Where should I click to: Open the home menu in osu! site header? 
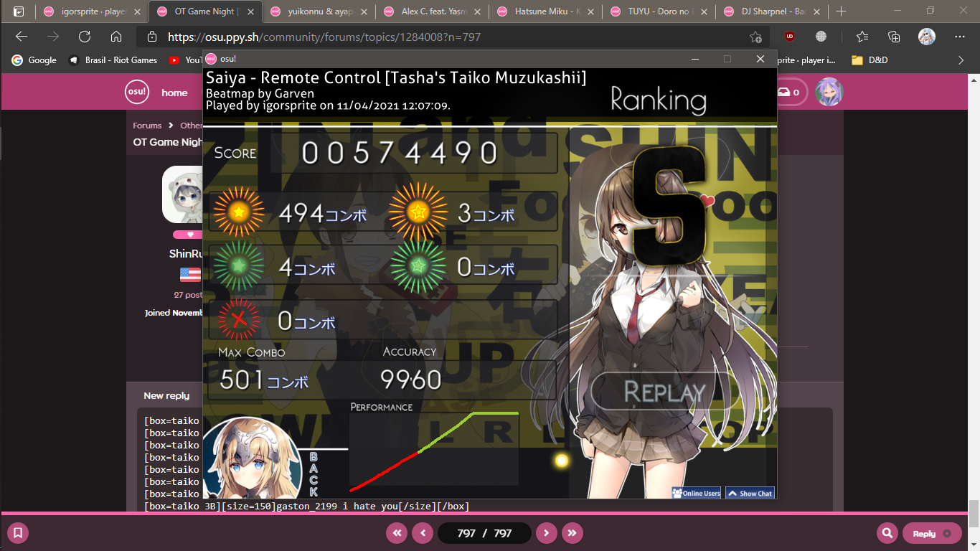[x=174, y=93]
